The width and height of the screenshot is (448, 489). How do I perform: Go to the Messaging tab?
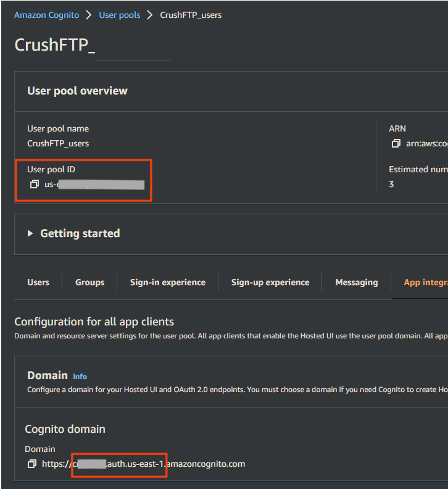(357, 282)
